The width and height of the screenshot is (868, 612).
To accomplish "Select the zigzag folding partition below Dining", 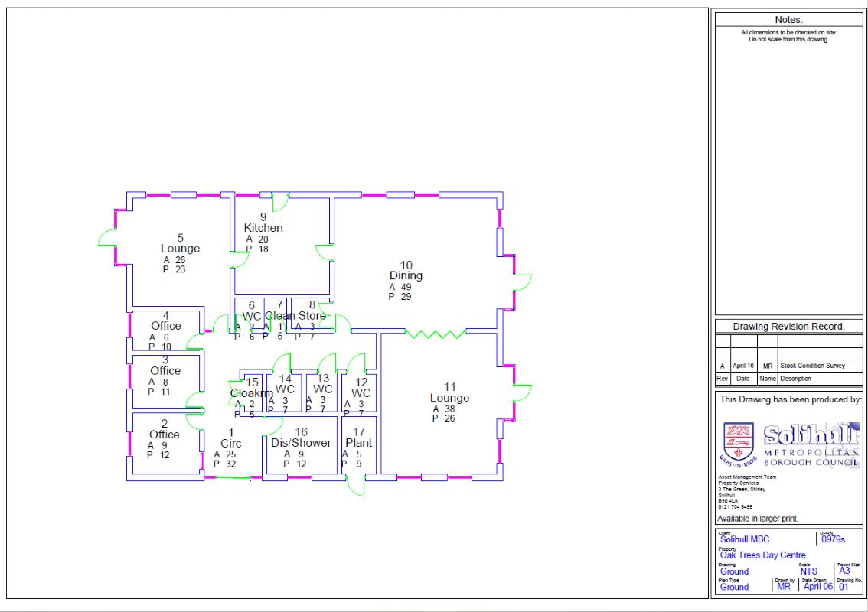I will coord(435,334).
